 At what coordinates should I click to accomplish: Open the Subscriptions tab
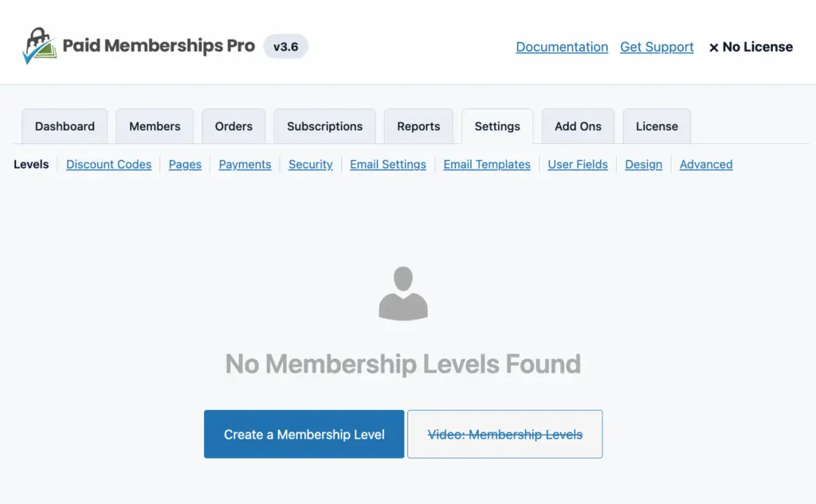pos(324,126)
